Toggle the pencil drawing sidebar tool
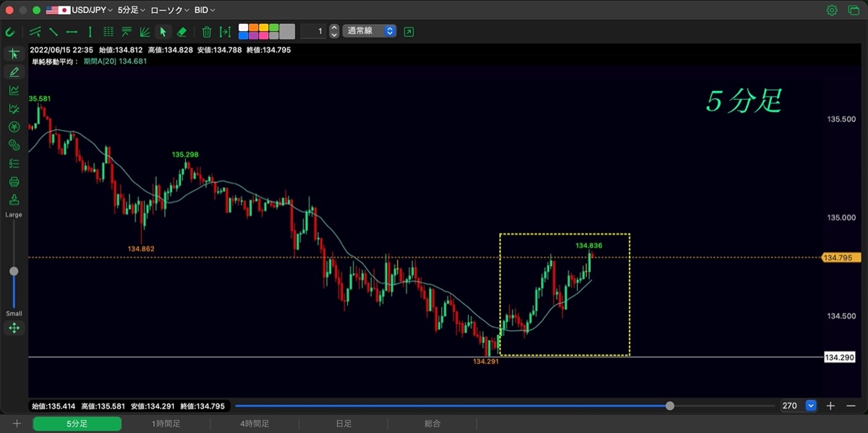This screenshot has height=433, width=868. point(14,72)
